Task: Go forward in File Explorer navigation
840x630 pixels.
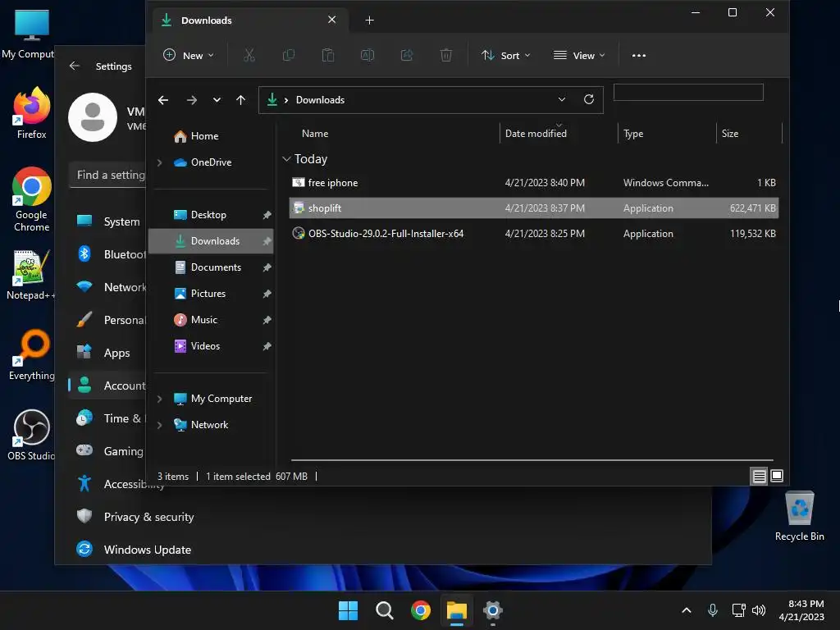Action: click(x=191, y=100)
